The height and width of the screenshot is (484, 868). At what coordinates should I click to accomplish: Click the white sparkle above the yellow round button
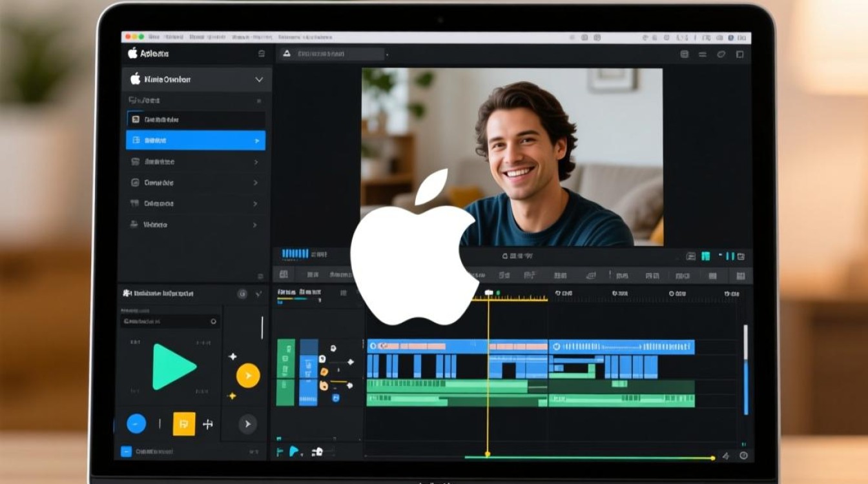[x=232, y=356]
